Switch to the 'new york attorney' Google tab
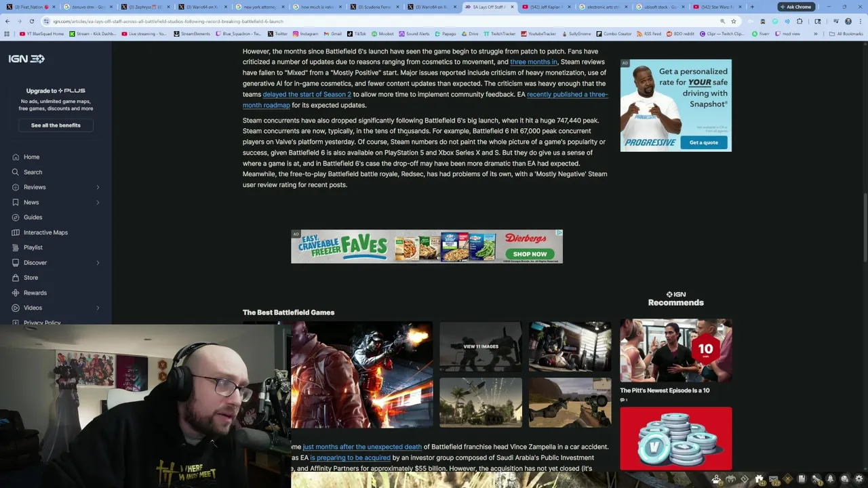 [x=260, y=7]
